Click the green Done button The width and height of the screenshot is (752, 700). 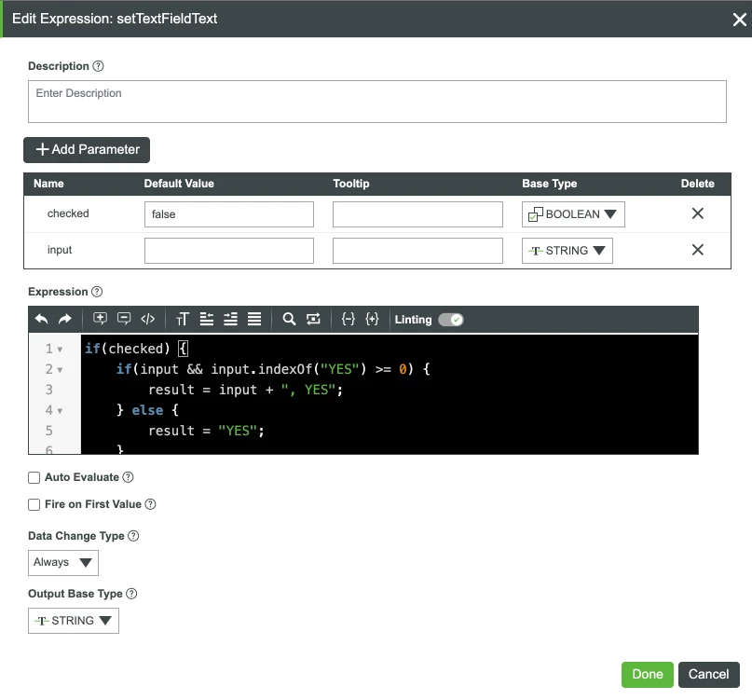tap(648, 675)
